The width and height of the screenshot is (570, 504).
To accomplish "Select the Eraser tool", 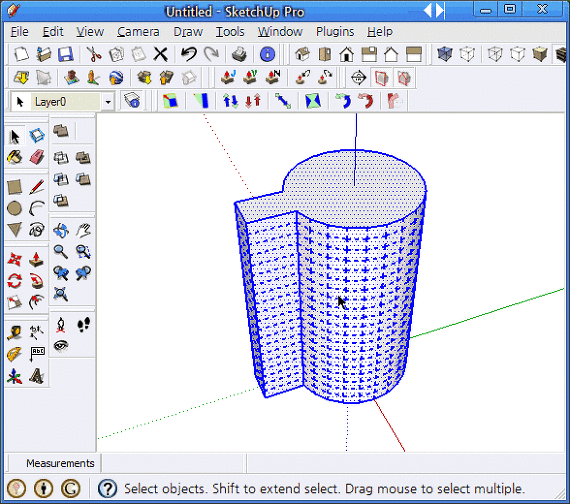I will point(37,157).
